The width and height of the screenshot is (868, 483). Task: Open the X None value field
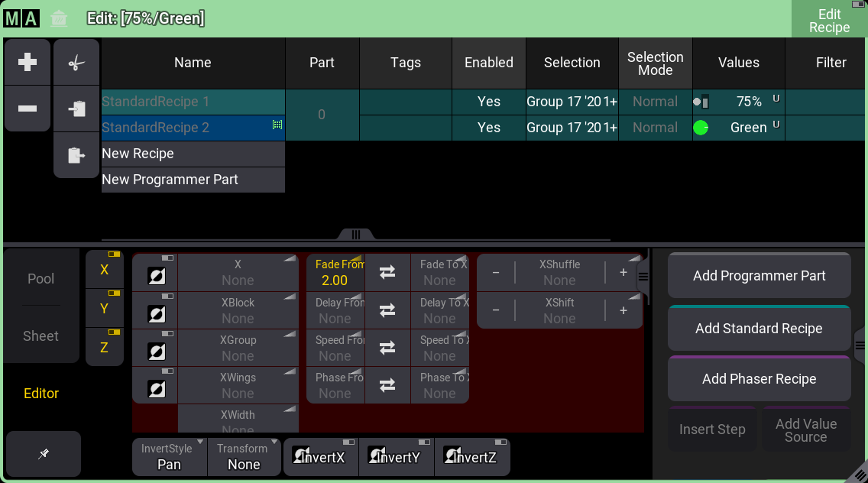coord(238,273)
